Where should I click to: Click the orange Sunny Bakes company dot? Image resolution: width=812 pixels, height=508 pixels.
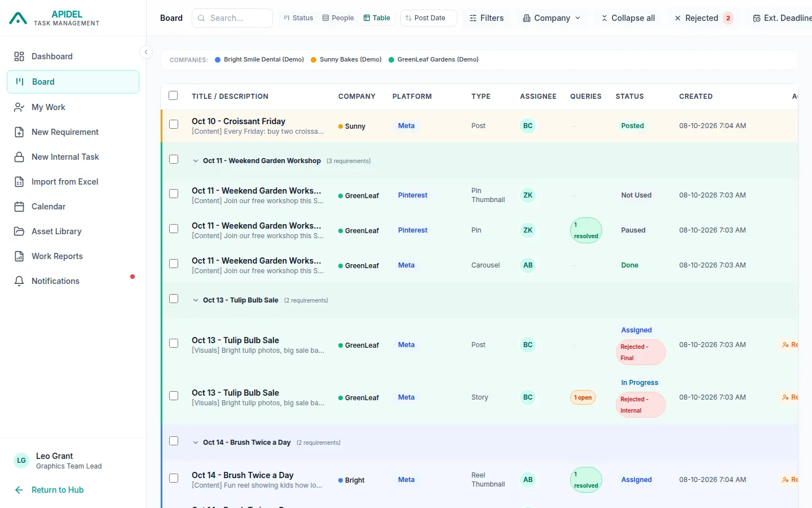(x=314, y=59)
